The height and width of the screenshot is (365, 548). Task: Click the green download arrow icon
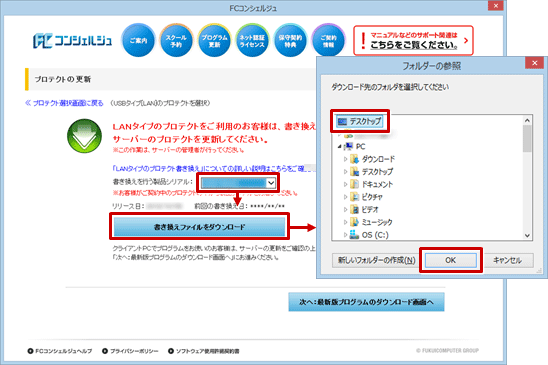click(84, 136)
